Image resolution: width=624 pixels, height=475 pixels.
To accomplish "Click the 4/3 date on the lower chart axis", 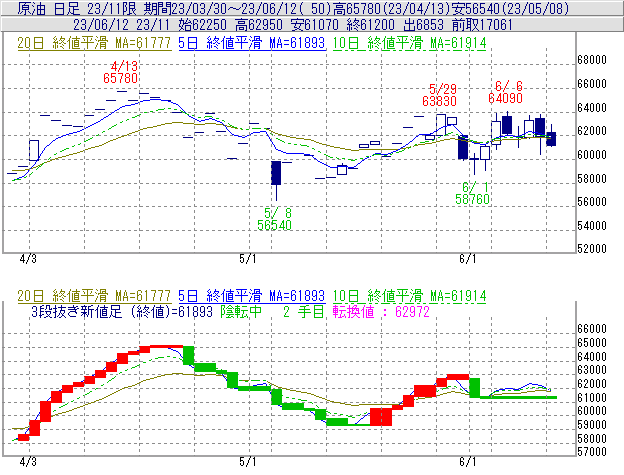I will [x=28, y=461].
